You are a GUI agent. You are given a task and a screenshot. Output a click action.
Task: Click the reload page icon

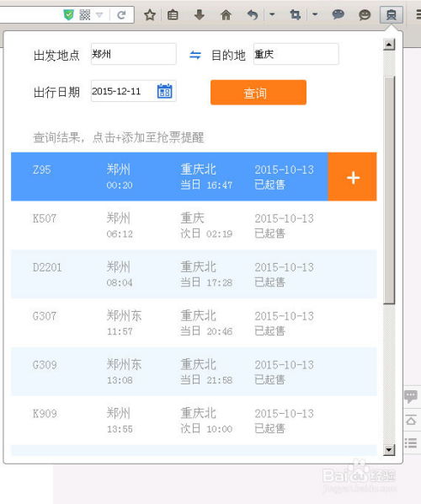pyautogui.click(x=121, y=15)
